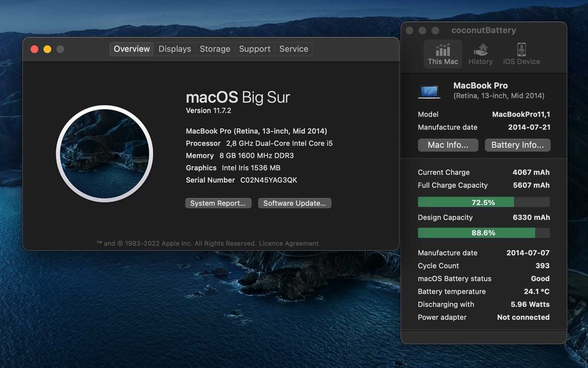Open the Service tab

(x=293, y=49)
